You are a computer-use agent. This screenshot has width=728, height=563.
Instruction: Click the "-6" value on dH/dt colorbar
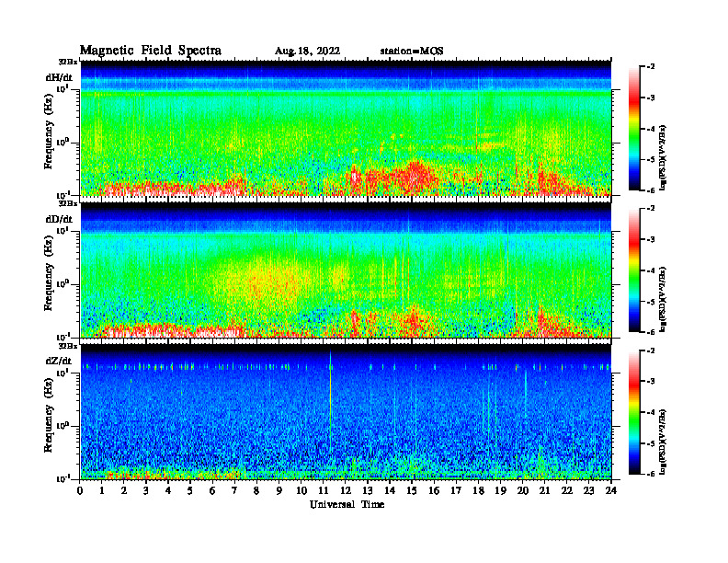(651, 190)
